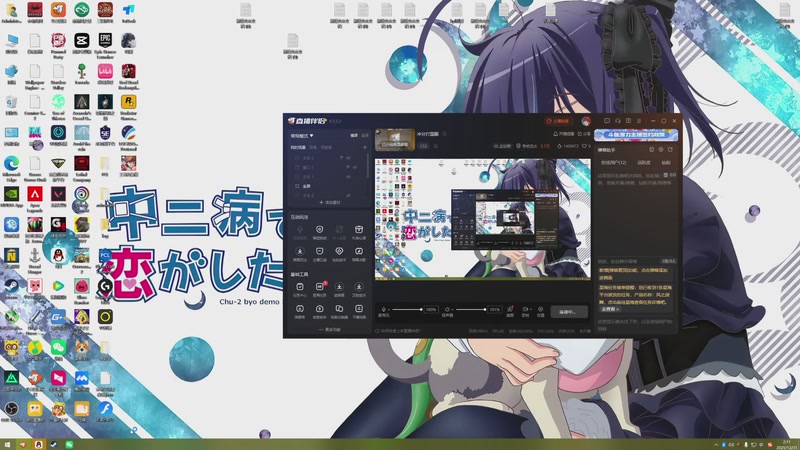
Task: Click the message icon in the title bar
Action: [x=607, y=120]
